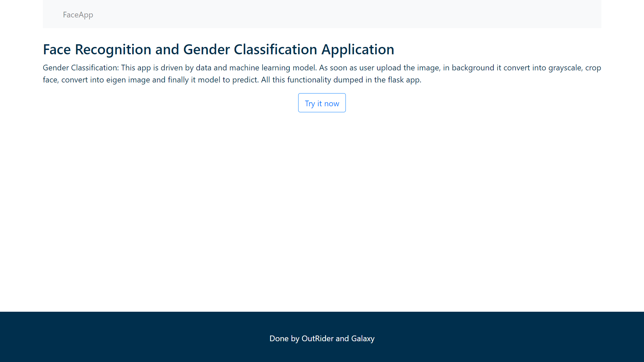644x362 pixels.
Task: Click the page body background
Action: (322, 201)
